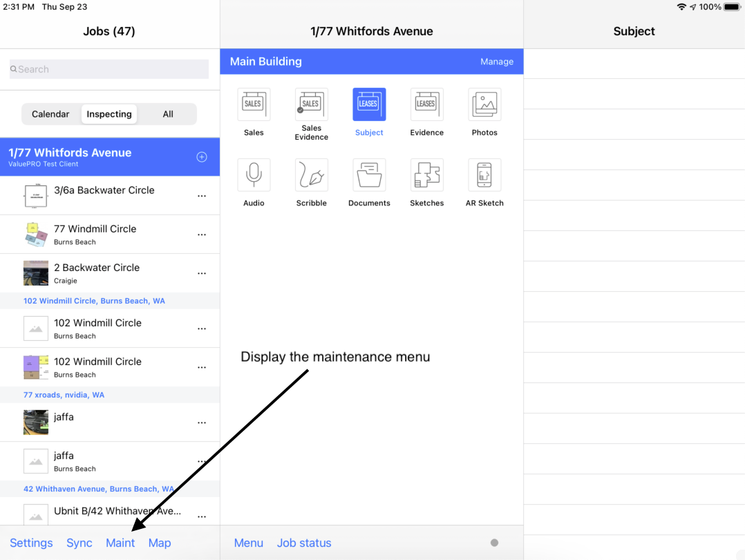Open the Photos icon
This screenshot has height=560, width=745.
click(484, 105)
